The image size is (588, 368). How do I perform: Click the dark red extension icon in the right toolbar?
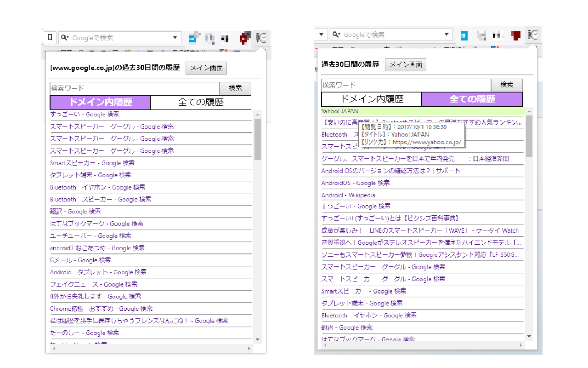tap(516, 35)
